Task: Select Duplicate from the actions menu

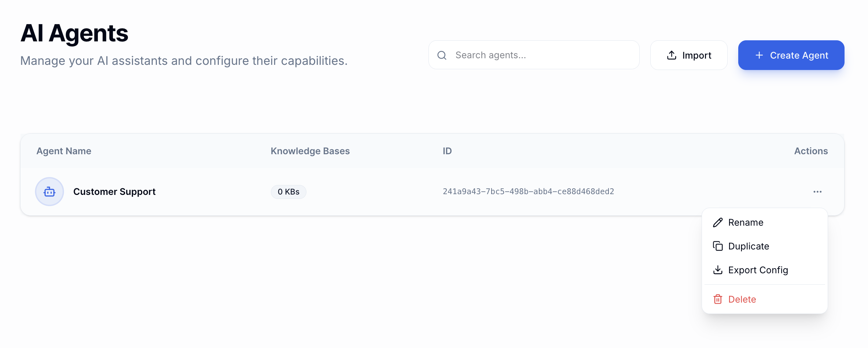Action: [749, 246]
